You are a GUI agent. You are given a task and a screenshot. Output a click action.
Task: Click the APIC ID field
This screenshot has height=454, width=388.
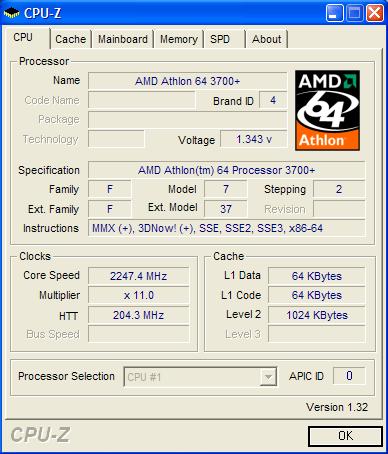[x=349, y=376]
